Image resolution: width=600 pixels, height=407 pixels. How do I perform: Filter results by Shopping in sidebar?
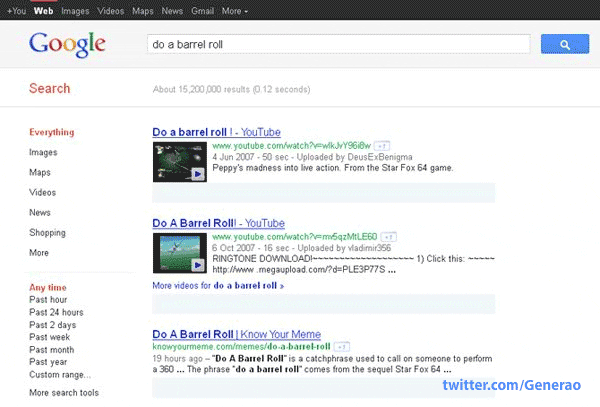(47, 233)
